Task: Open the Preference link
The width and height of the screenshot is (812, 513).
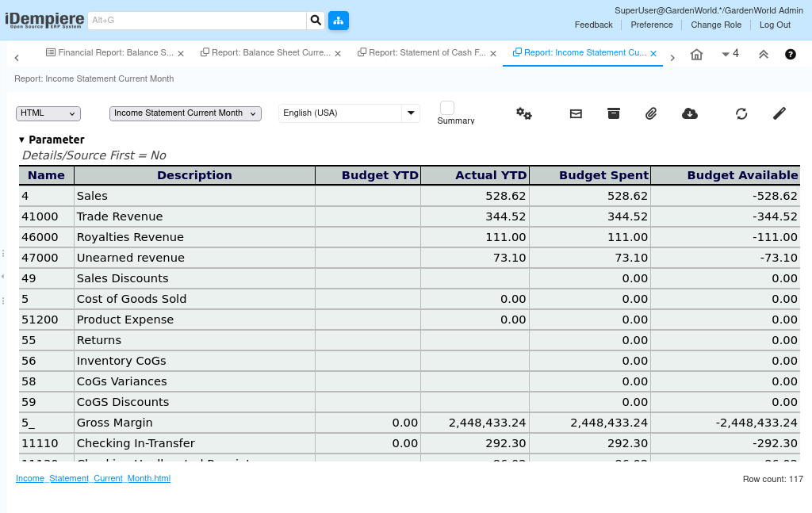Action: coord(652,25)
